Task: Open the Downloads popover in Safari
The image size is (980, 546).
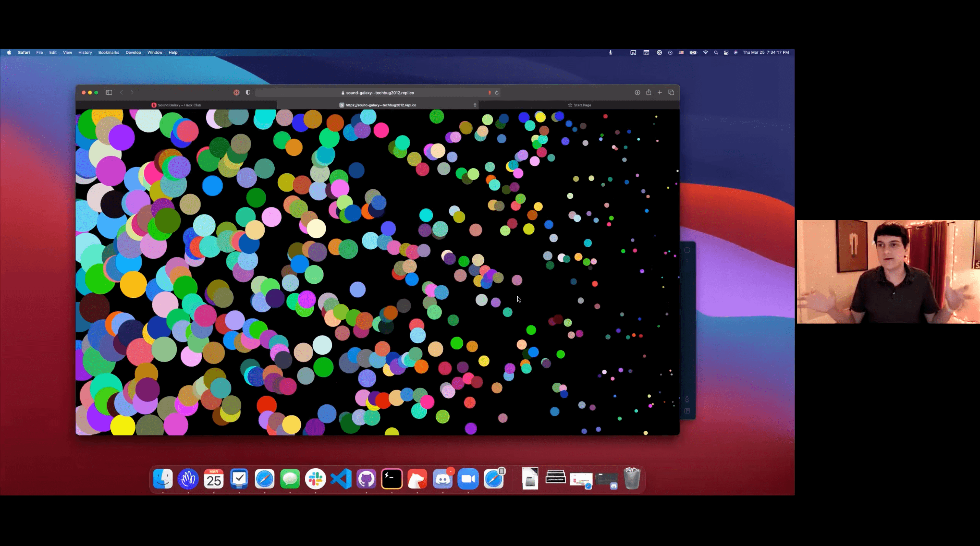Action: point(637,92)
